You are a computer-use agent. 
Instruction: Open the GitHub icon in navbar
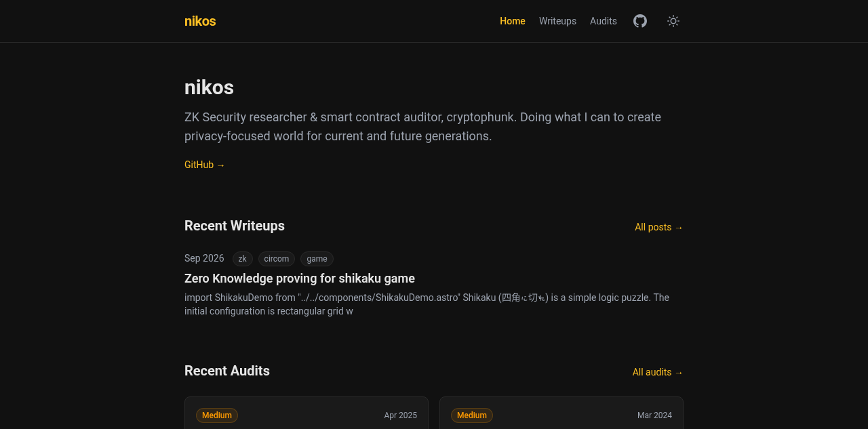click(640, 21)
